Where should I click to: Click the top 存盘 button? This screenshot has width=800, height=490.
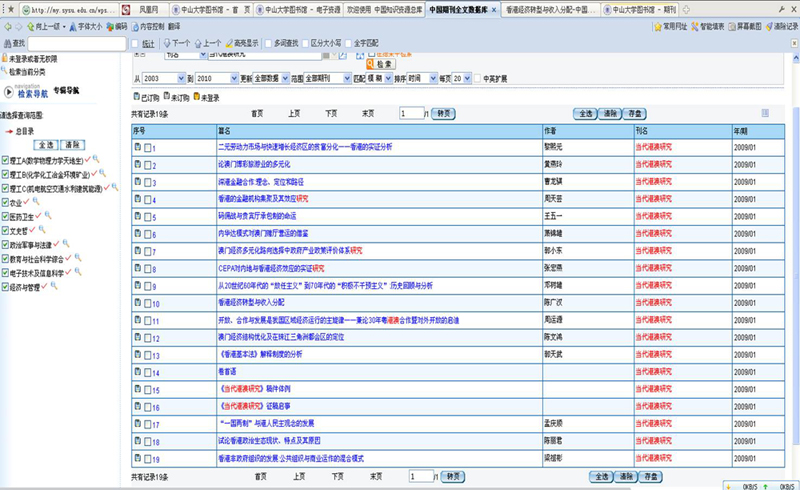coord(646,113)
